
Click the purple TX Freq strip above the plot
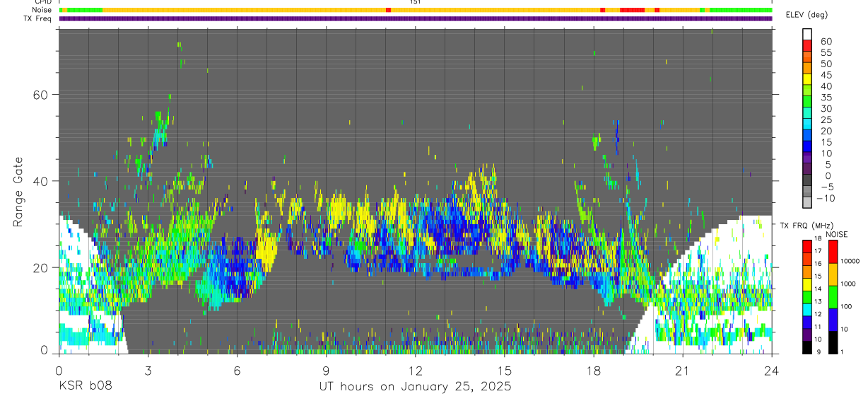(416, 18)
